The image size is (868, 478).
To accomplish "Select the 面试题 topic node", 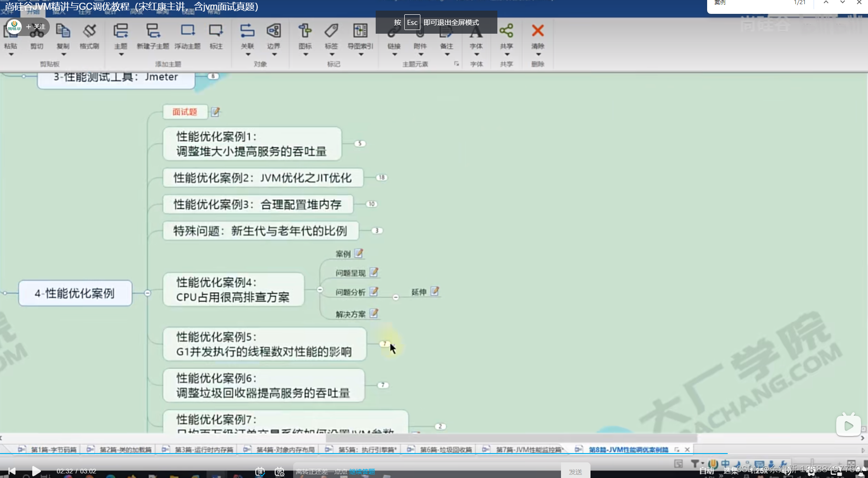I will coord(185,112).
